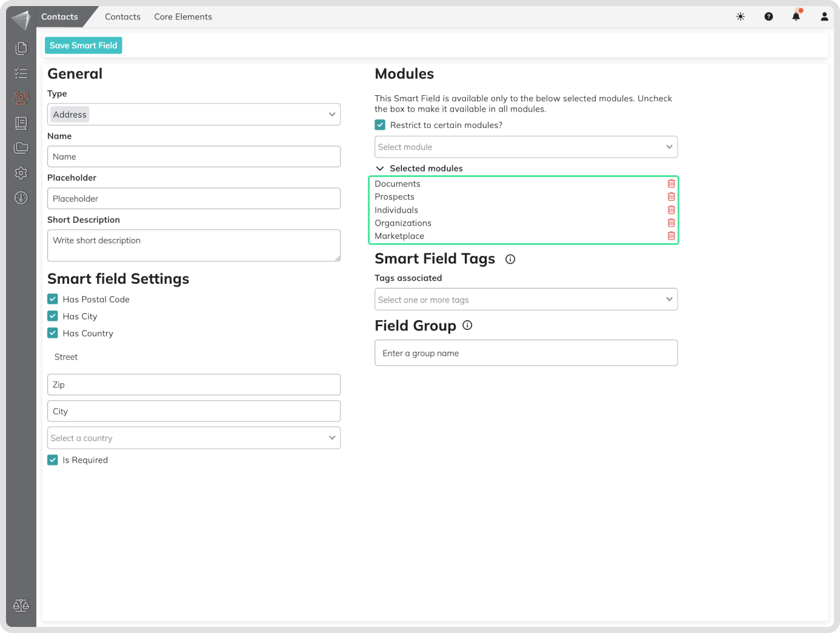Click the Save Smart Field button
The image size is (840, 633).
[x=84, y=45]
